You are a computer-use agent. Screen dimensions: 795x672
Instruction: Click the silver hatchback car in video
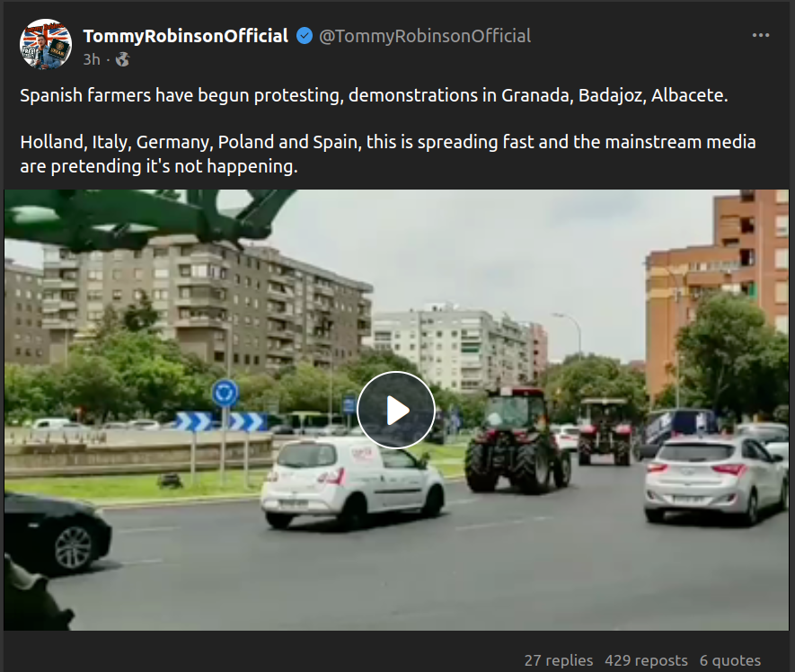(716, 479)
